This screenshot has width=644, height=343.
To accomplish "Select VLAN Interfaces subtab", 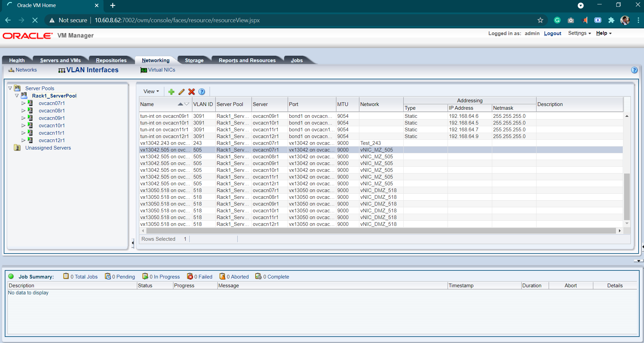I will pyautogui.click(x=92, y=70).
